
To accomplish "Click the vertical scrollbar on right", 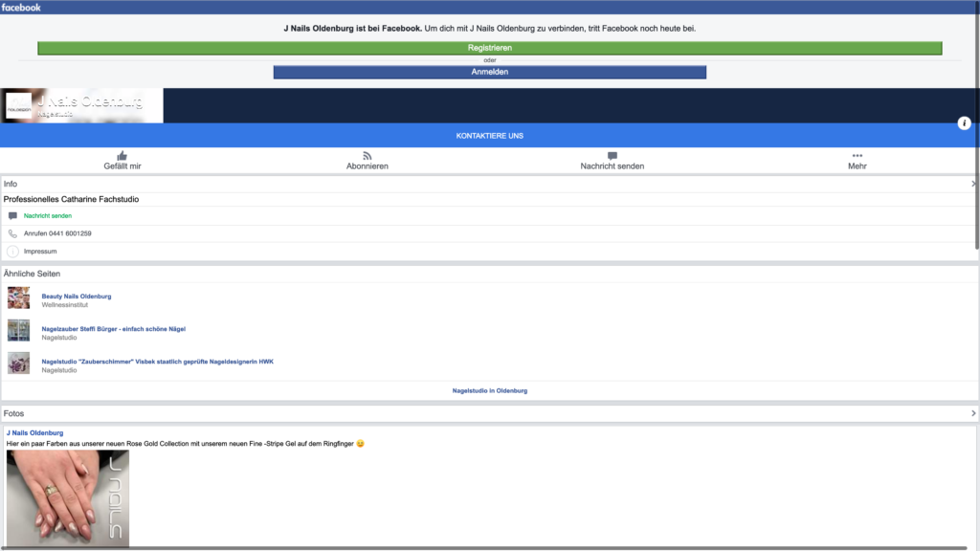I will click(977, 125).
